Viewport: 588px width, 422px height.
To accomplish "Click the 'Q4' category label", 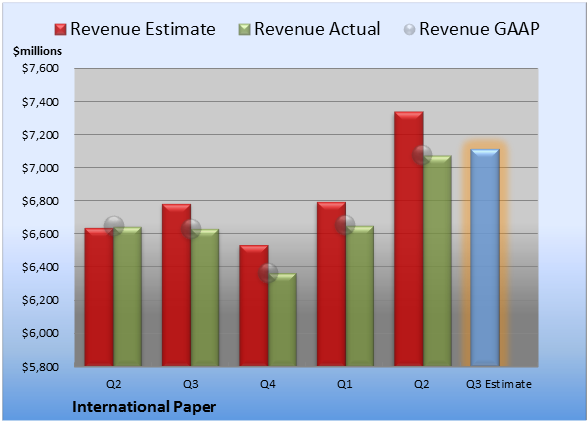I will click(x=268, y=384).
